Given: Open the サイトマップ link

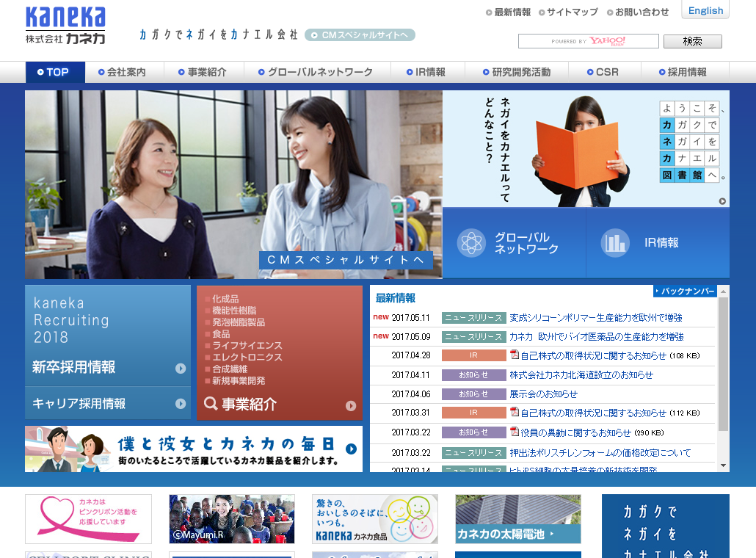Looking at the screenshot, I should coord(568,12).
